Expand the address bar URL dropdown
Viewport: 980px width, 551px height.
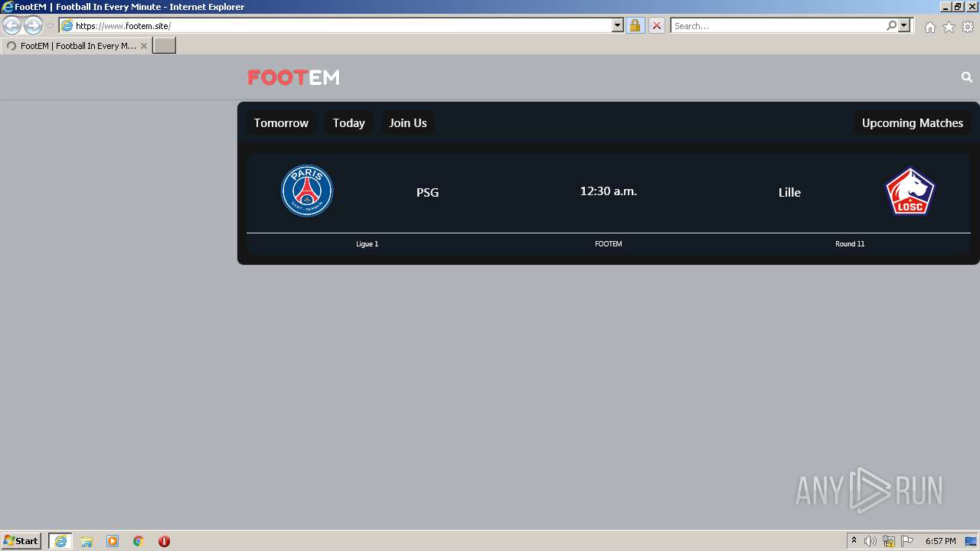(618, 26)
